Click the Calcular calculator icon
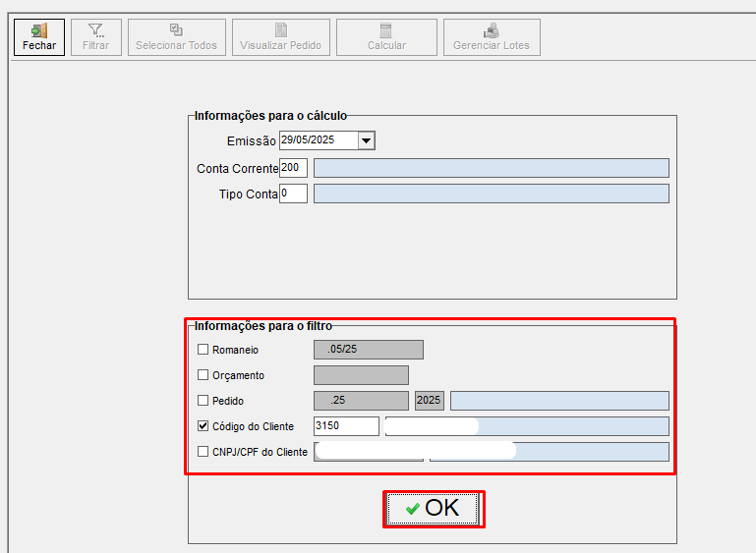Screen dimensions: 756x553 point(386,30)
